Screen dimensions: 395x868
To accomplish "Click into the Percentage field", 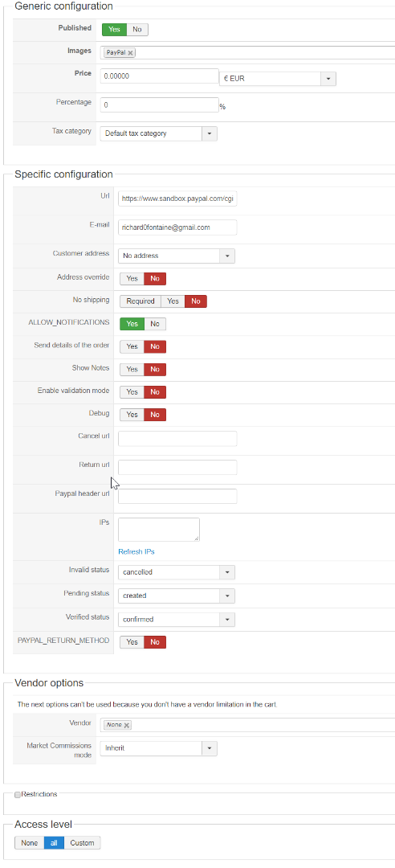I will pyautogui.click(x=160, y=104).
